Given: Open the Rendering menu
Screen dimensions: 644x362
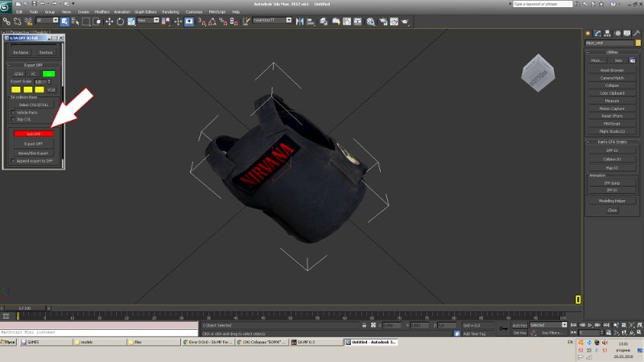Looking at the screenshot, I should [x=170, y=12].
